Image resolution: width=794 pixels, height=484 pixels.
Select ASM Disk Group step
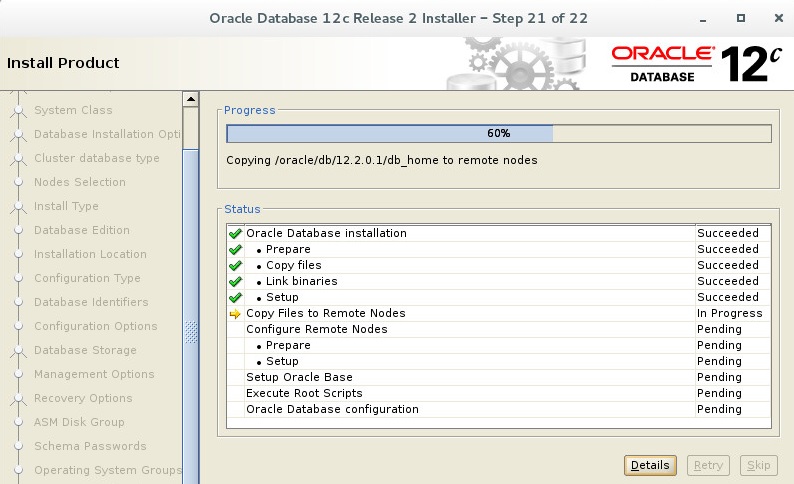pos(79,422)
